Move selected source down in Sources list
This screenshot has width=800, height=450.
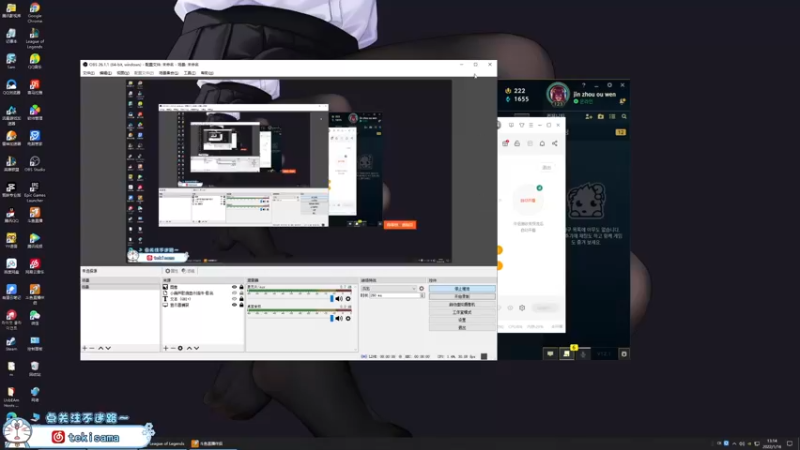point(196,348)
